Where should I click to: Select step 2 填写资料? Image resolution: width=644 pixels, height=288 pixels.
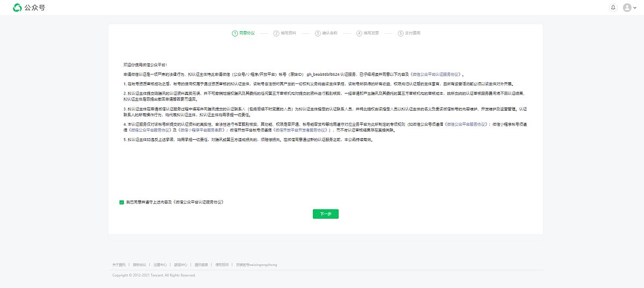point(285,33)
